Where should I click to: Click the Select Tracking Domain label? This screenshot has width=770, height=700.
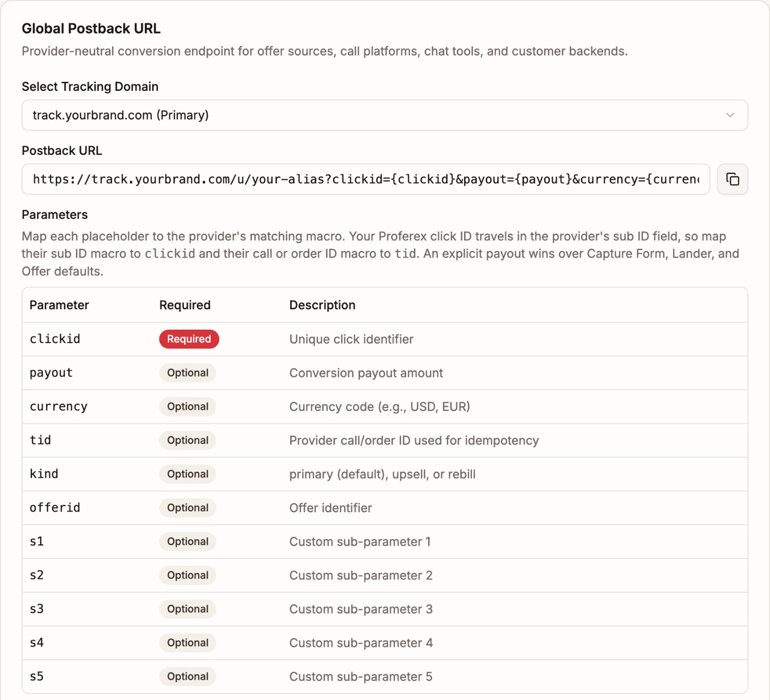(x=90, y=87)
